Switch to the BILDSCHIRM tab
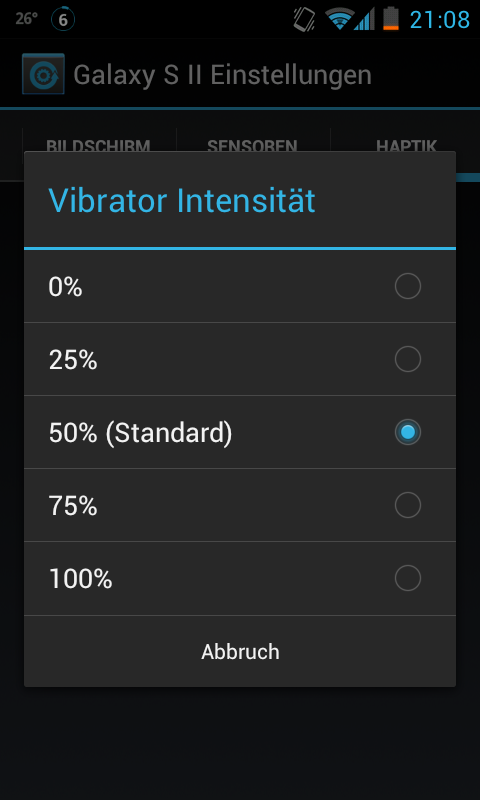The height and width of the screenshot is (800, 480). [x=98, y=145]
